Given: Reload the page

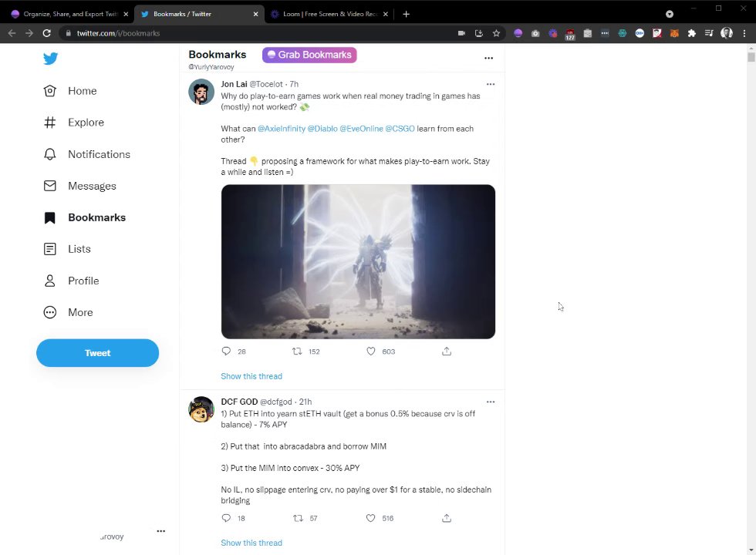Looking at the screenshot, I should 47,33.
